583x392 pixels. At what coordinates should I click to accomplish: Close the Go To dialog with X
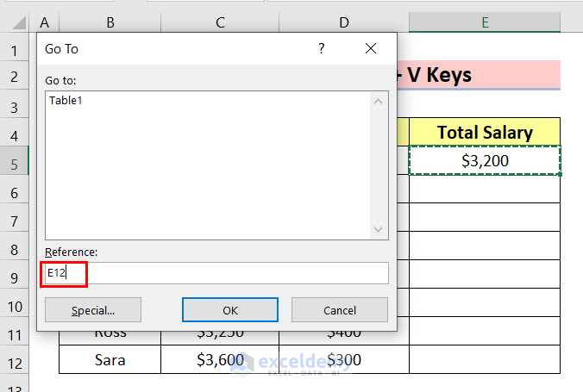[x=371, y=48]
